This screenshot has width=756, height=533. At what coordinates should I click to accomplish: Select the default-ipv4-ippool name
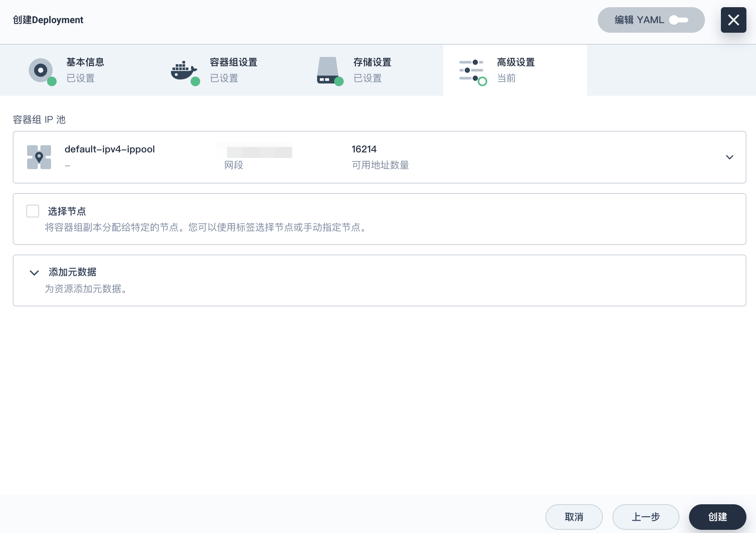110,149
